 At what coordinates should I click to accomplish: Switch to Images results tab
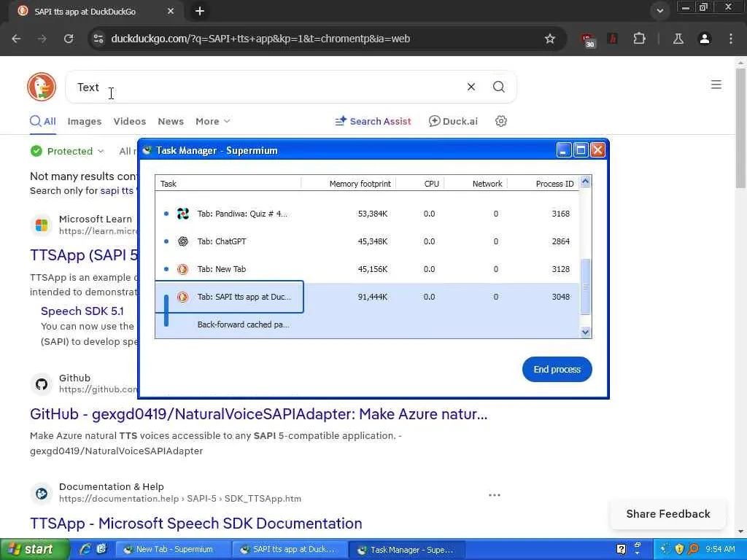(85, 122)
